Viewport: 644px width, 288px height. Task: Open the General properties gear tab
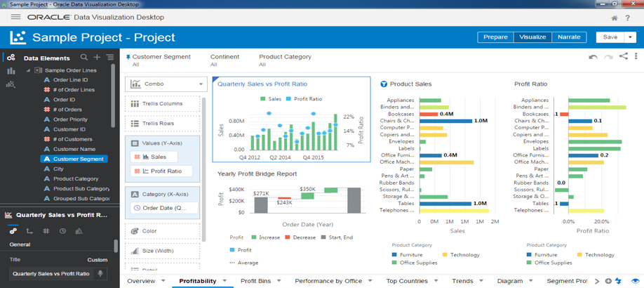point(13,231)
